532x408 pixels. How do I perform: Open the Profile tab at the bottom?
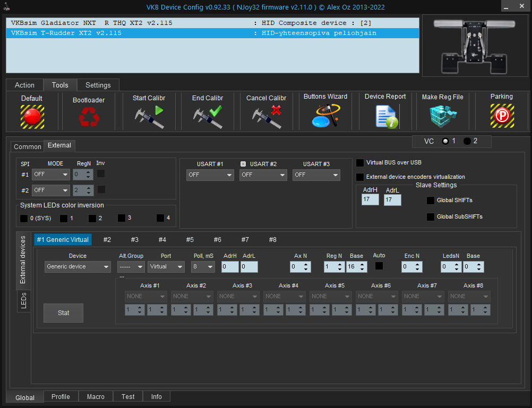pyautogui.click(x=61, y=396)
